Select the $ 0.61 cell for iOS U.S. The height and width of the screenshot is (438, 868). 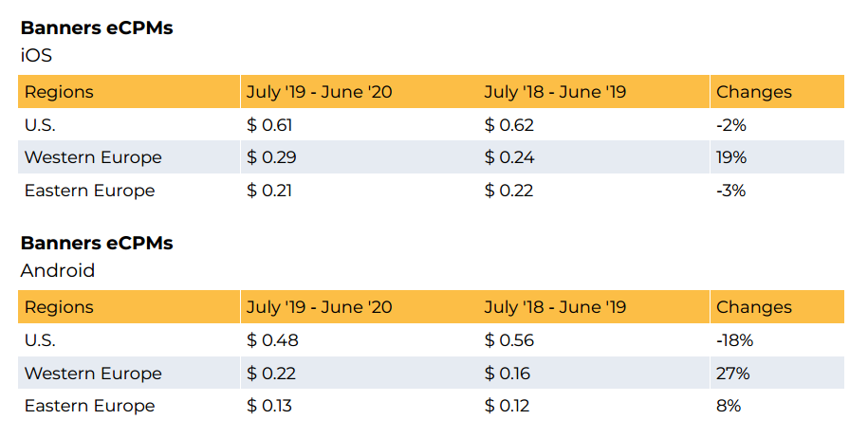[x=269, y=125]
